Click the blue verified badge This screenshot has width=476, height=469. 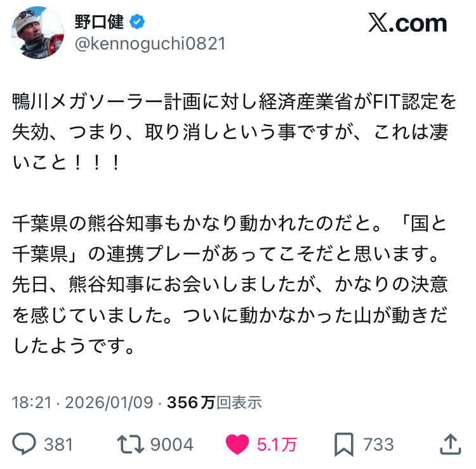(x=137, y=22)
